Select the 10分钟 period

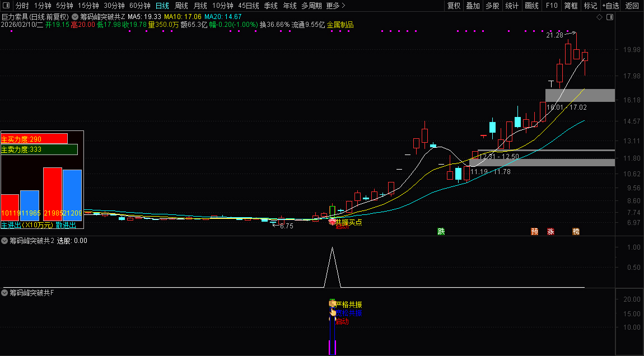(x=223, y=6)
